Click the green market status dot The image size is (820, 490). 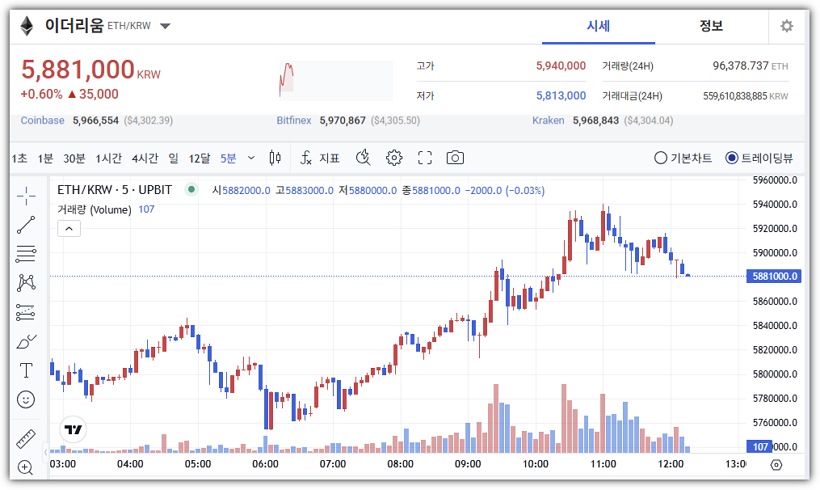point(191,189)
